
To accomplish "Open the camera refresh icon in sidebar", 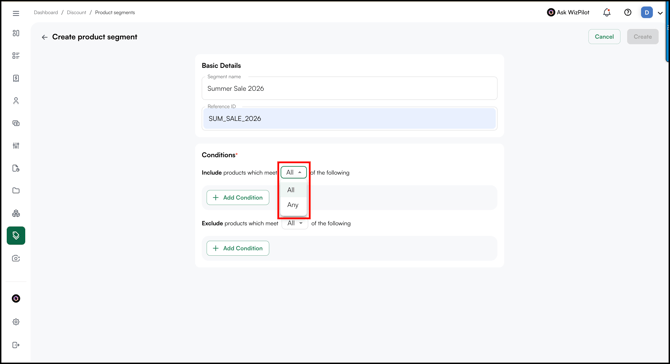I will (x=16, y=258).
